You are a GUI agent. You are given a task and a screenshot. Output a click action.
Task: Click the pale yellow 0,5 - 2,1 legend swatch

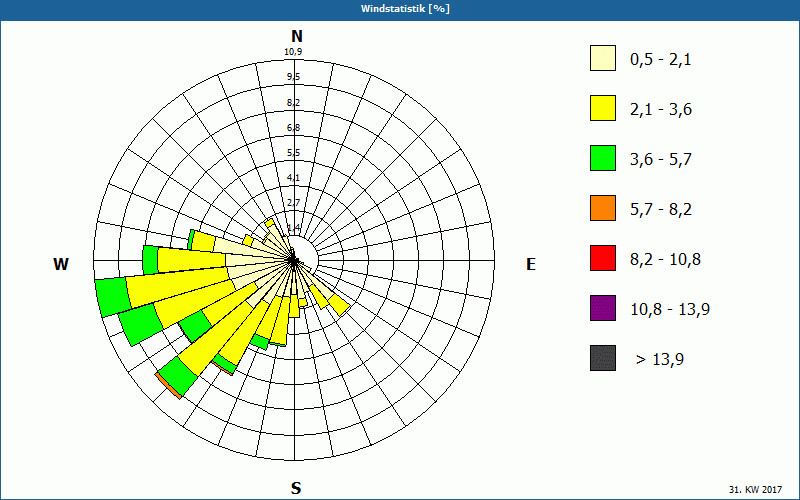(603, 58)
